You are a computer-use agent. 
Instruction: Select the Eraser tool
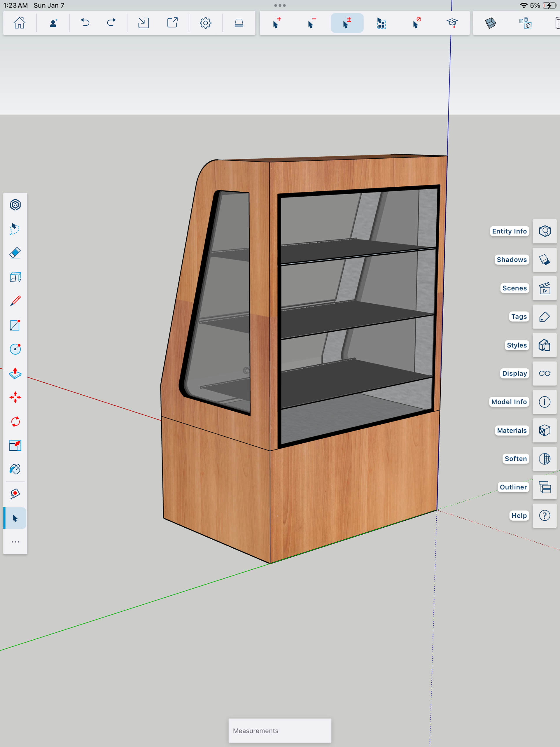coord(15,253)
